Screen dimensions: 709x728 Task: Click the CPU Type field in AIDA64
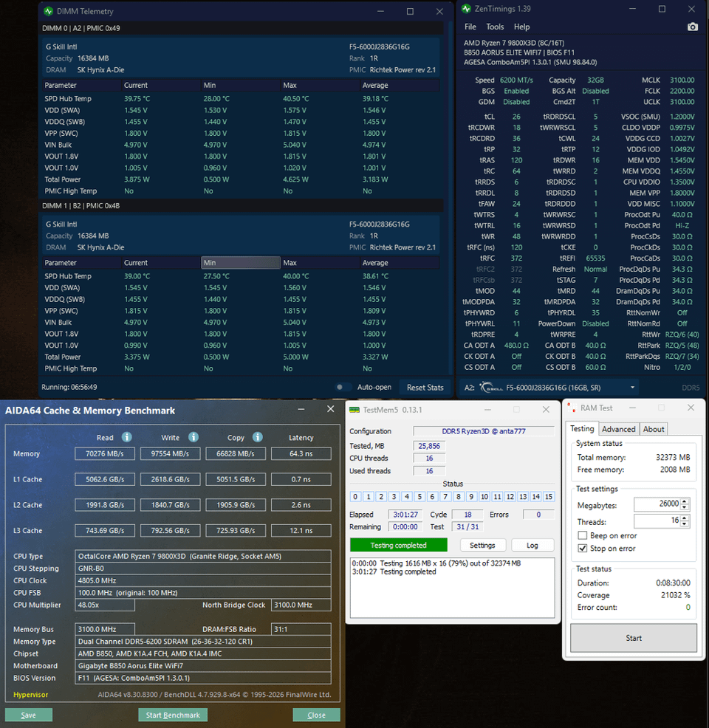(203, 556)
